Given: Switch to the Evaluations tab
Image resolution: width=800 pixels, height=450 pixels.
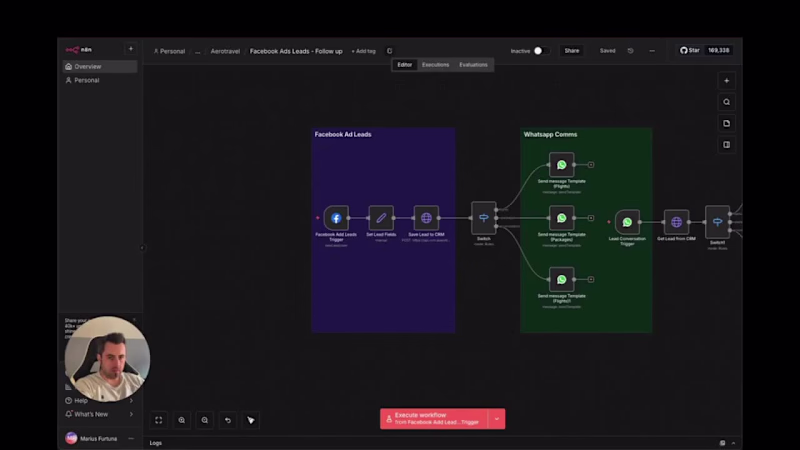Looking at the screenshot, I should tap(473, 65).
